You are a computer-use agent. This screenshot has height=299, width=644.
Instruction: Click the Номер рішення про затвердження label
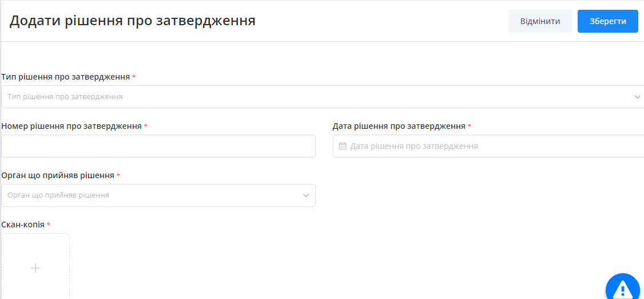71,126
